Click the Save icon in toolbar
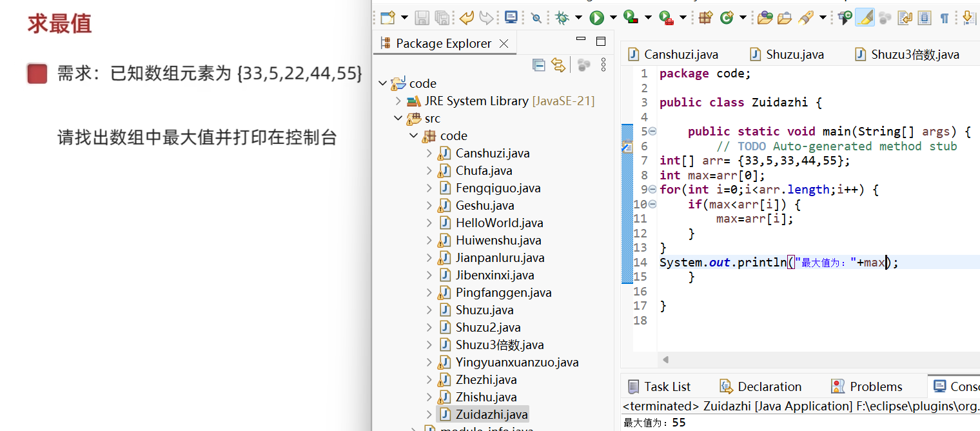 422,18
